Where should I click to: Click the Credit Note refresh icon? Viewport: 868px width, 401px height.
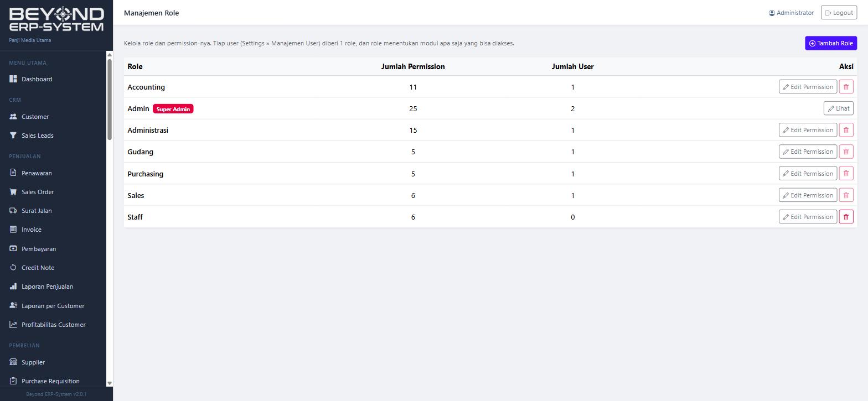(x=13, y=268)
